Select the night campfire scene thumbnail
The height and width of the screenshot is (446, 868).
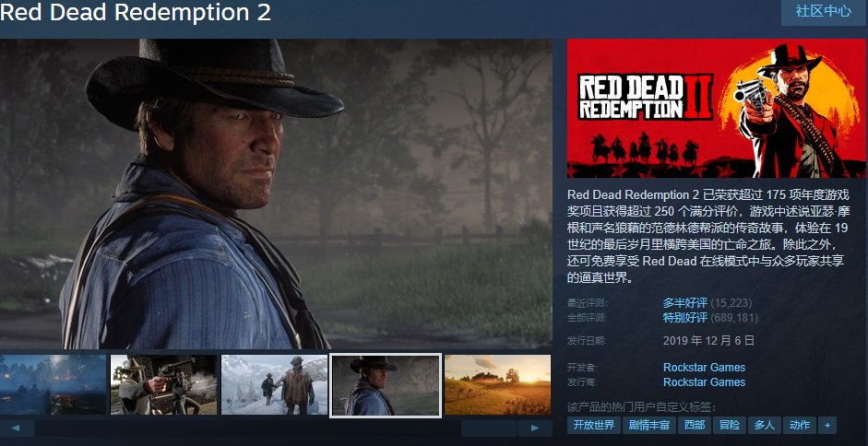tap(54, 384)
